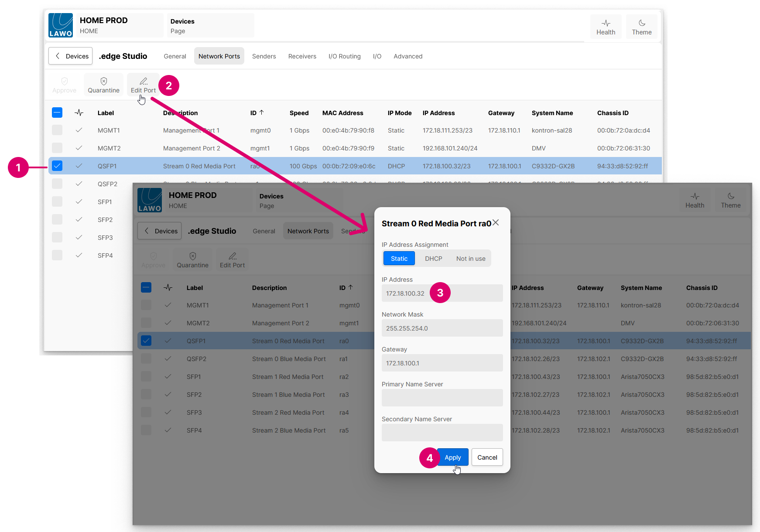The width and height of the screenshot is (760, 532).
Task: Toggle the select-all checkbox in table header
Action: pos(57,113)
